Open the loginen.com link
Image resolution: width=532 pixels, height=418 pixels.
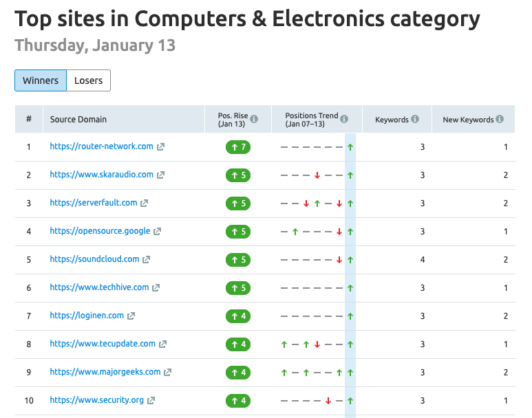coord(87,316)
